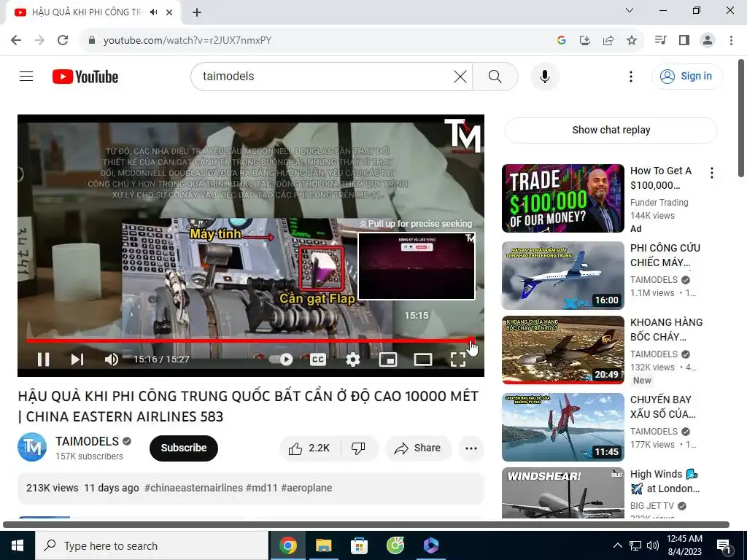
Task: Open more actions ellipsis under video
Action: click(x=471, y=448)
